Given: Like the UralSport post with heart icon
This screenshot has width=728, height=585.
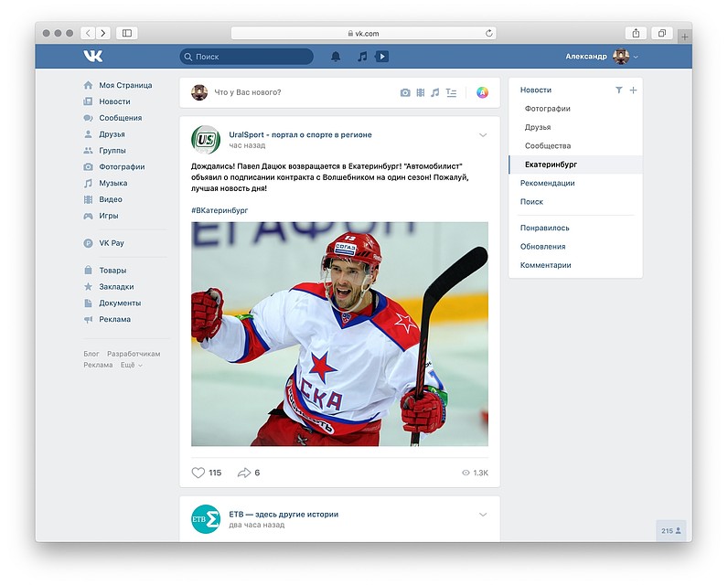Looking at the screenshot, I should pyautogui.click(x=198, y=473).
